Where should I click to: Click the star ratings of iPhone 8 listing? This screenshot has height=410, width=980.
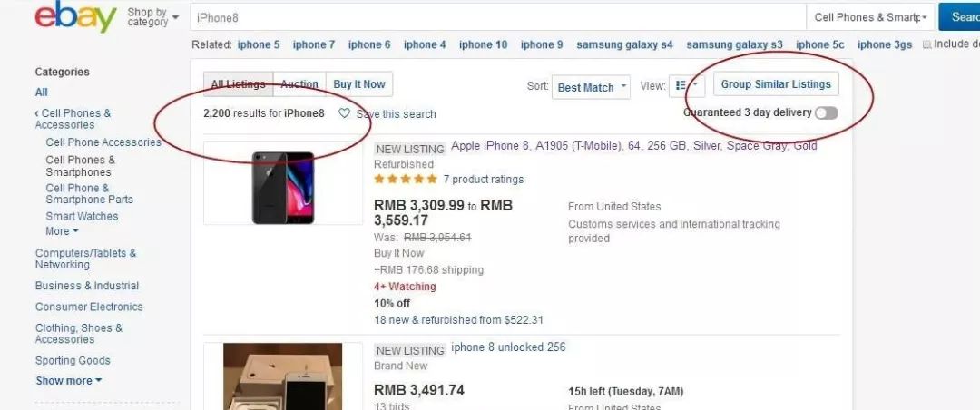[406, 180]
